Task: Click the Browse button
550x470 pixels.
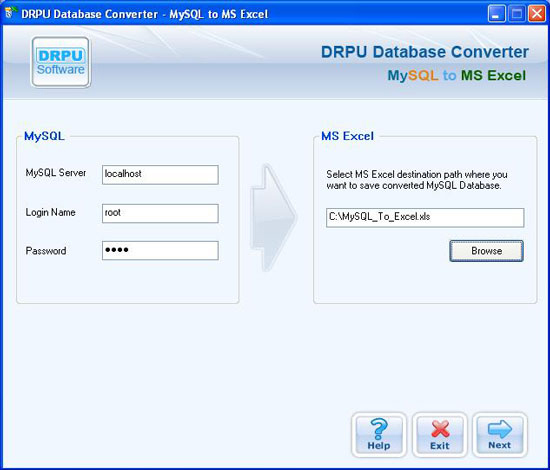Action: 487,251
